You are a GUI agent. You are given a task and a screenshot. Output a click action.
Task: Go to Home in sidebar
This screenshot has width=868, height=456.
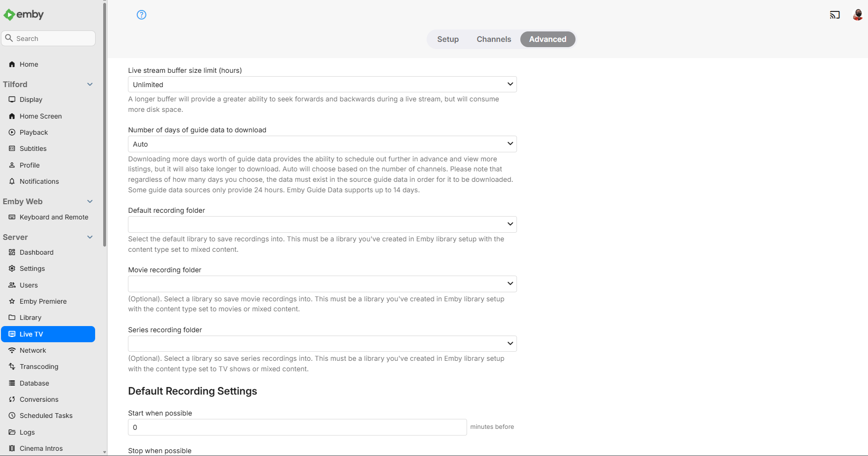[x=29, y=64]
